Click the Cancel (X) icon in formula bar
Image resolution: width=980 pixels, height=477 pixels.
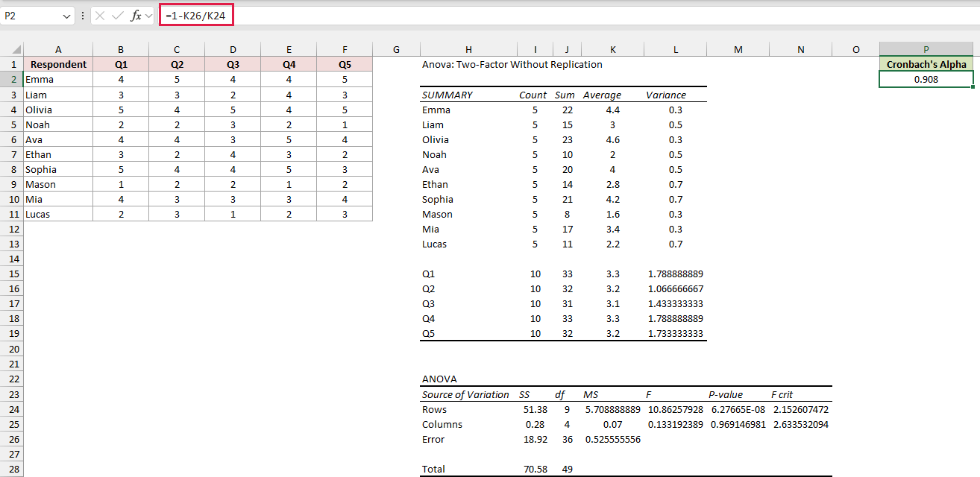pyautogui.click(x=100, y=16)
